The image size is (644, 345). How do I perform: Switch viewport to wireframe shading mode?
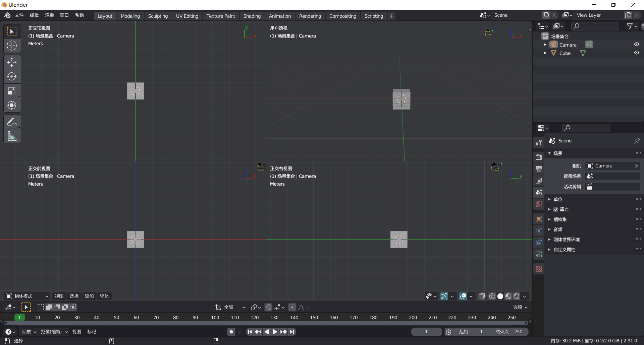(492, 296)
